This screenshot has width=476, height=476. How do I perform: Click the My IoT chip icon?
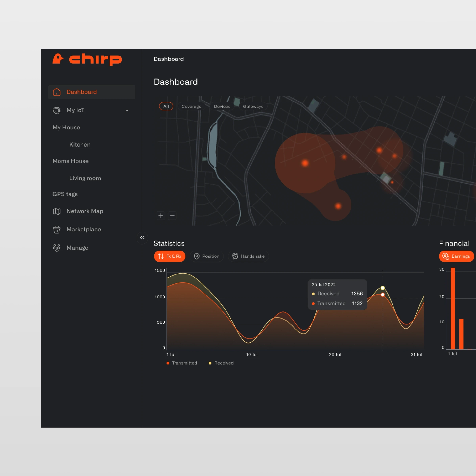point(57,110)
